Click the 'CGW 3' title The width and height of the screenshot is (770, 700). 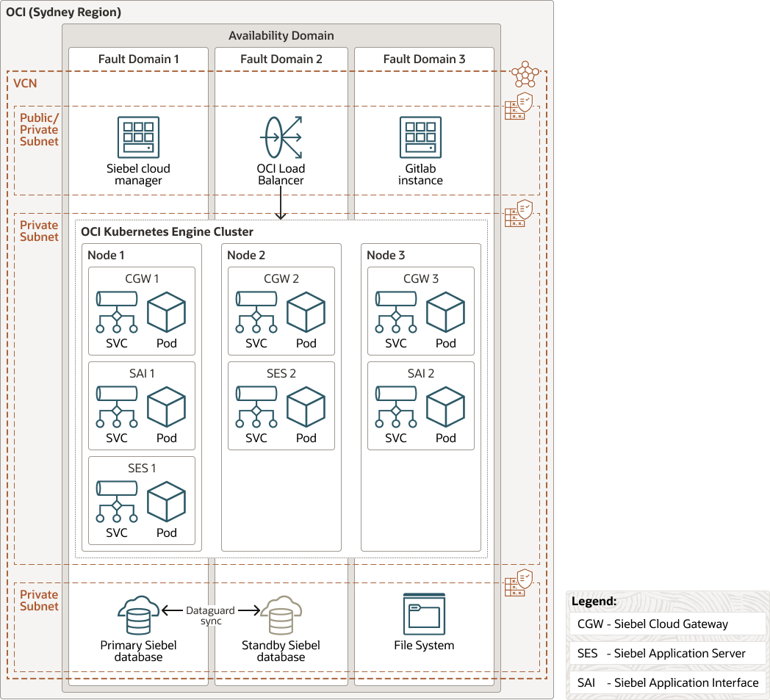click(x=421, y=279)
